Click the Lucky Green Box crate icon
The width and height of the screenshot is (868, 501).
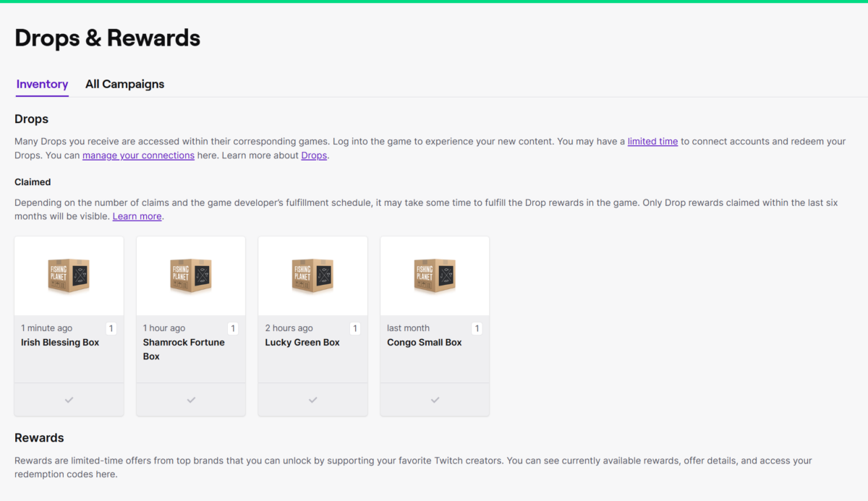[x=312, y=276]
